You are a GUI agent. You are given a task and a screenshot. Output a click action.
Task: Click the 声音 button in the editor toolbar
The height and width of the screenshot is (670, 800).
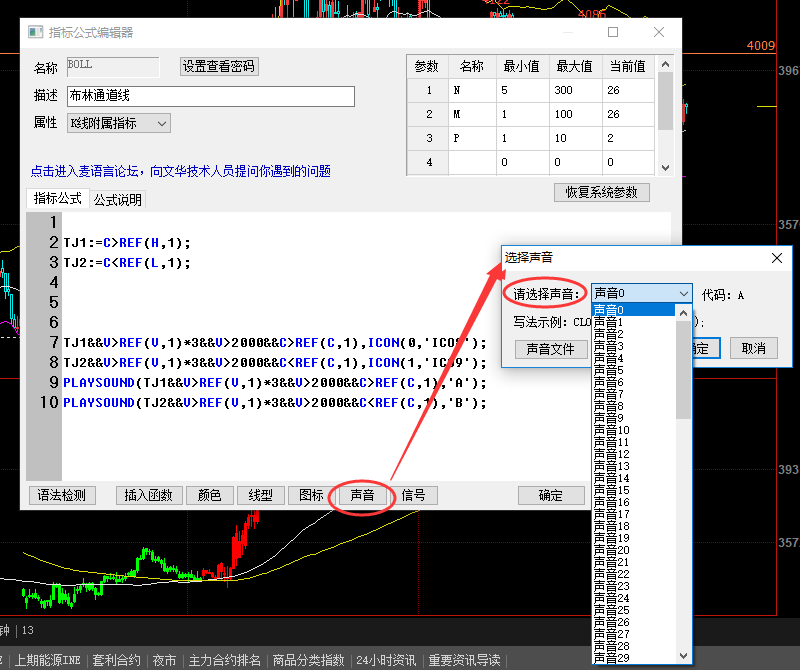pos(361,495)
